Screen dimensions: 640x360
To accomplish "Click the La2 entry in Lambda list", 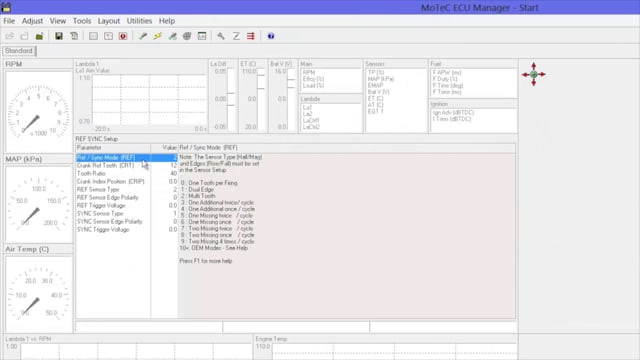I will click(307, 114).
